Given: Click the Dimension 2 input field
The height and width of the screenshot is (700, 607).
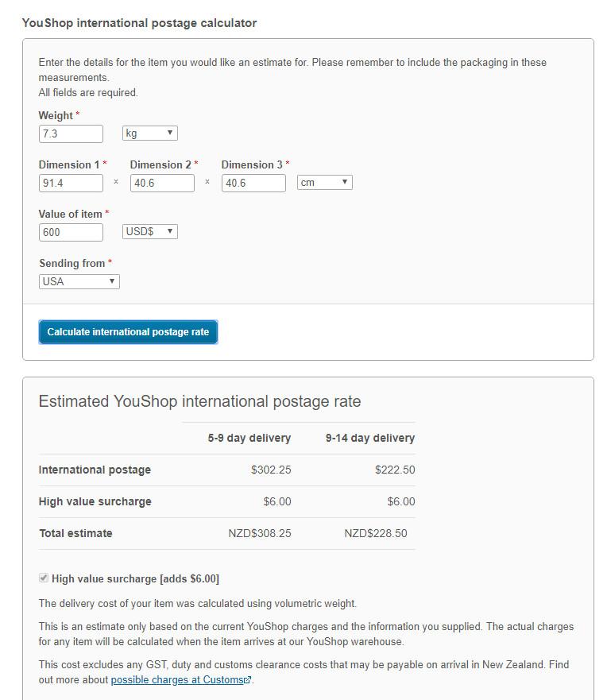Looking at the screenshot, I should click(x=162, y=183).
